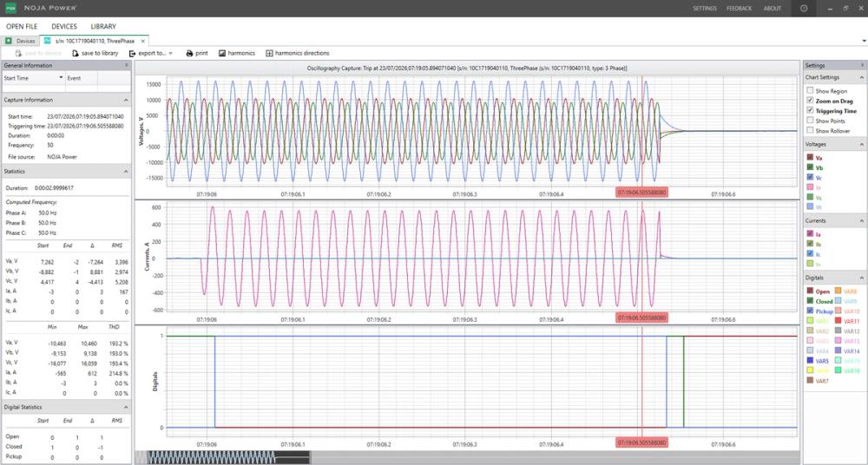Enable the VAR12 digital signal
Viewport: 868px width, 465px height.
(x=838, y=331)
